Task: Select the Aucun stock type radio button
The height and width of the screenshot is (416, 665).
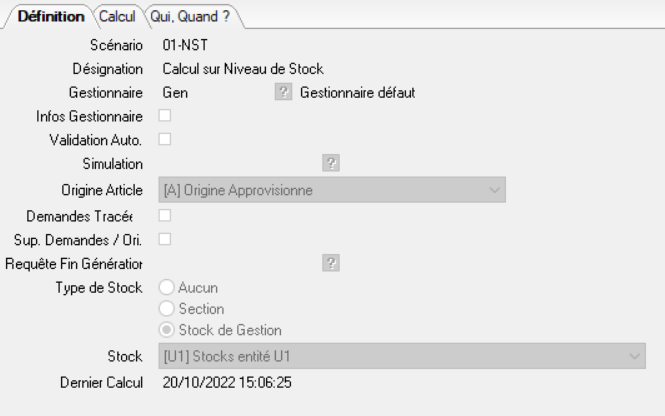Action: (167, 287)
